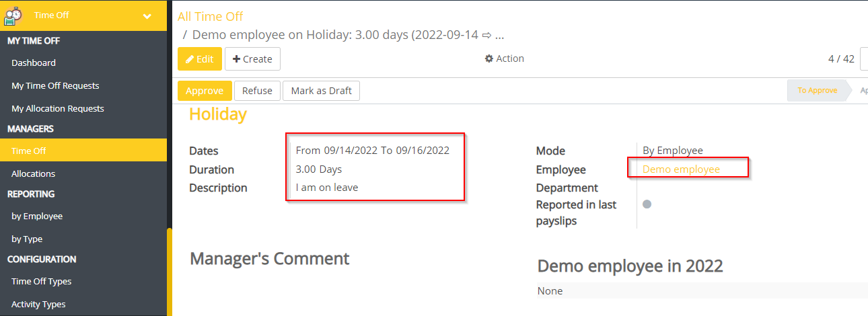Open Activity Types configuration

(x=39, y=304)
